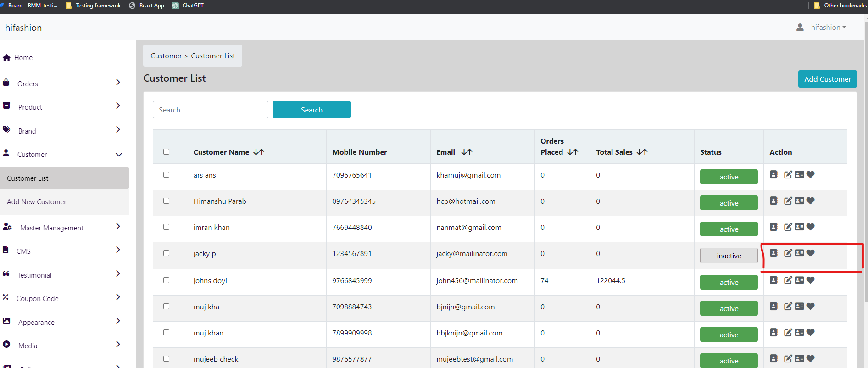Viewport: 868px width, 368px height.
Task: Select the Himanshu Parab row checkbox
Action: [166, 201]
